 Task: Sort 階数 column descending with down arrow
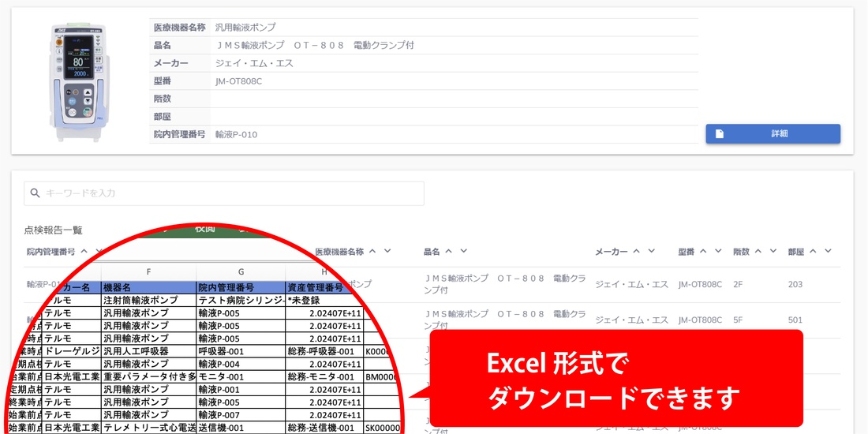tap(773, 251)
